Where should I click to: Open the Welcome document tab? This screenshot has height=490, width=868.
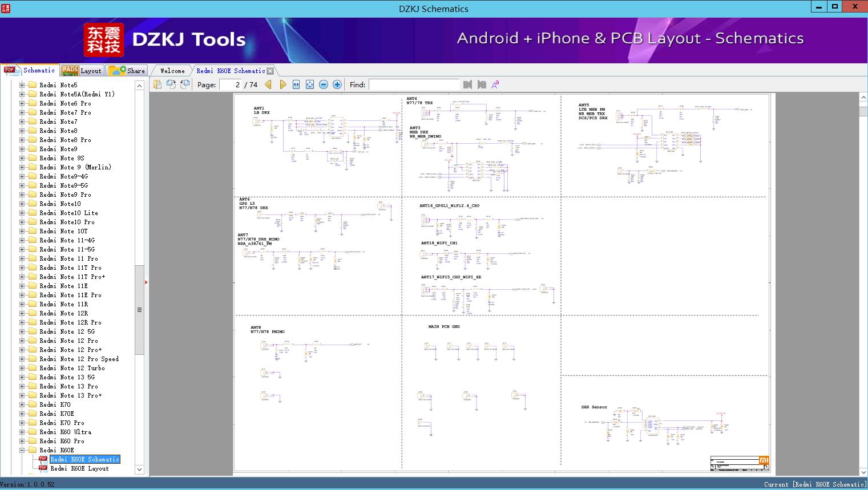tap(172, 71)
